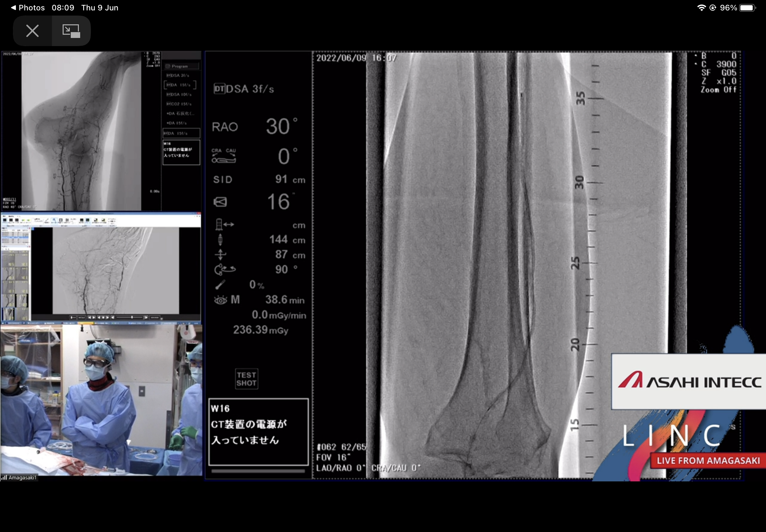Select DSA 10f/s in Program list

[179, 94]
